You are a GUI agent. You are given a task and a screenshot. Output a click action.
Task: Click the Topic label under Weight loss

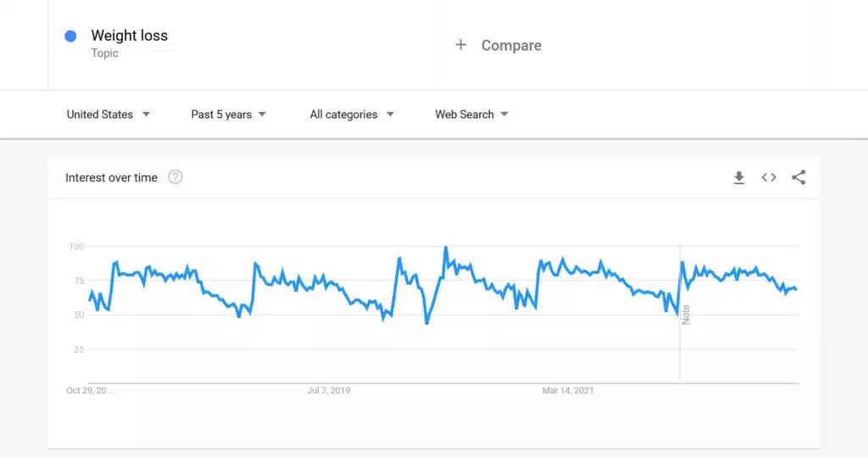pos(104,53)
